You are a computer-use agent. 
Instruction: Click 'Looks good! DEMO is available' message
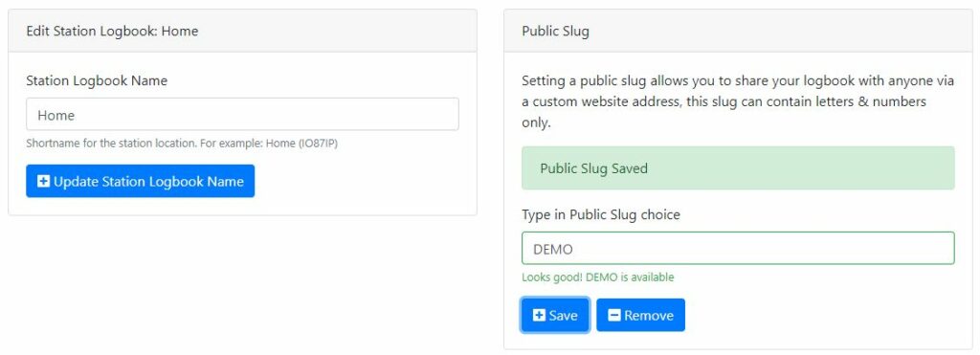point(598,277)
